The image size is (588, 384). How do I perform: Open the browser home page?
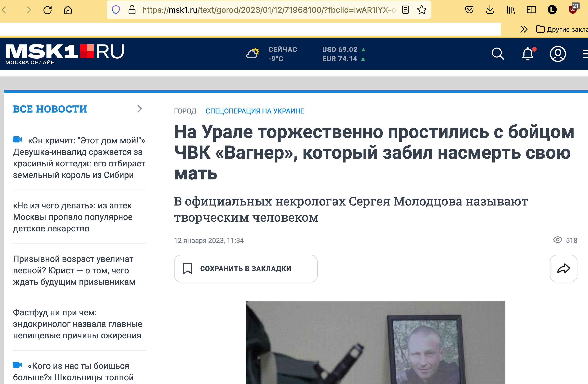(x=68, y=10)
